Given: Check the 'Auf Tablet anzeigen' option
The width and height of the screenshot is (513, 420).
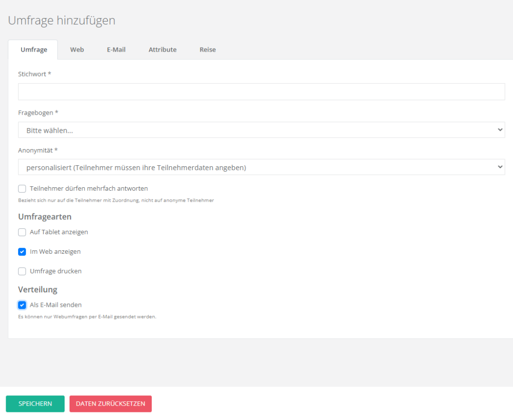Looking at the screenshot, I should coord(22,232).
